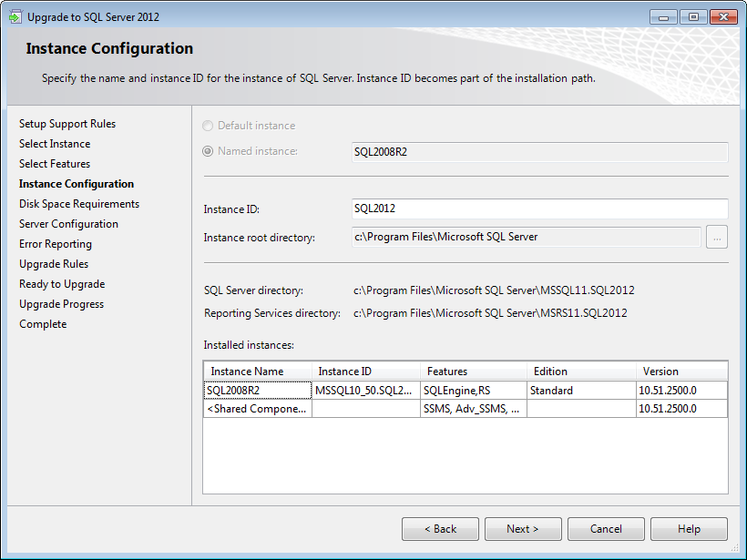Screen dimensions: 747x560
Task: Maximize the Upgrade to SQL Server 2012 window
Action: point(693,17)
